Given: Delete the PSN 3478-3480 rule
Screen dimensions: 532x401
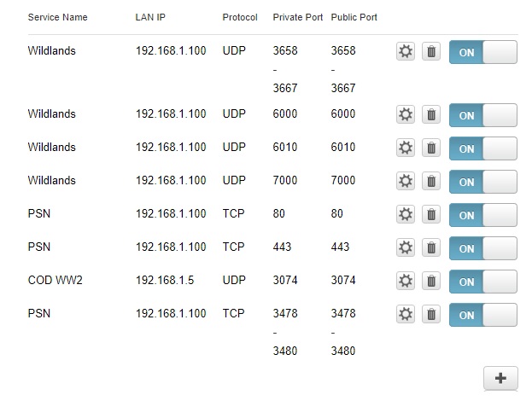Looking at the screenshot, I should [431, 315].
